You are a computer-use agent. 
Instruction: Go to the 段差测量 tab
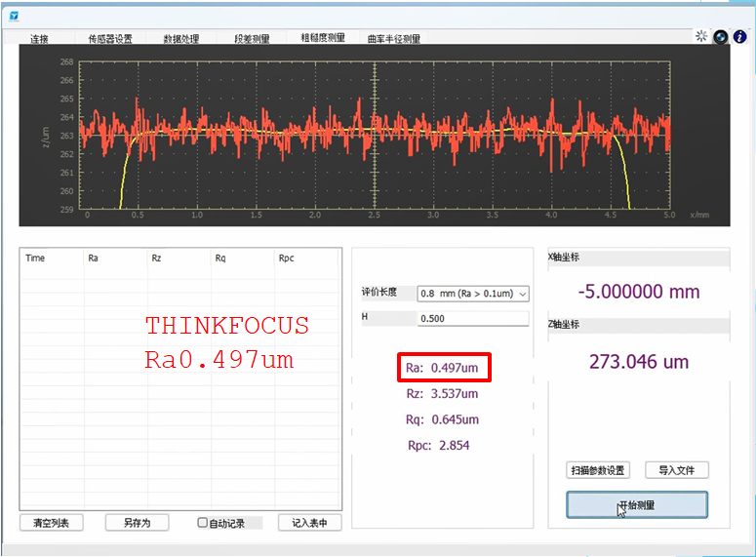tap(252, 39)
